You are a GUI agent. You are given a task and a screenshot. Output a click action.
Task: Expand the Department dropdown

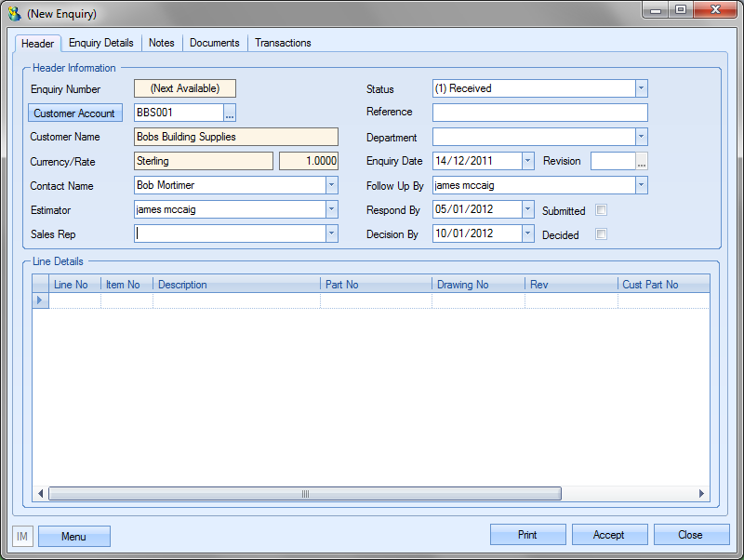tap(641, 137)
